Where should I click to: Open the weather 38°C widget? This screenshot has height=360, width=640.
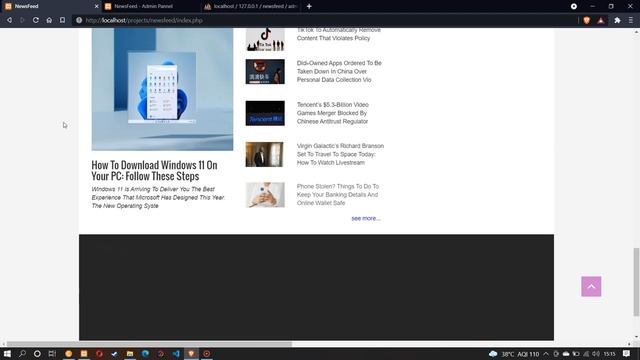click(514, 354)
